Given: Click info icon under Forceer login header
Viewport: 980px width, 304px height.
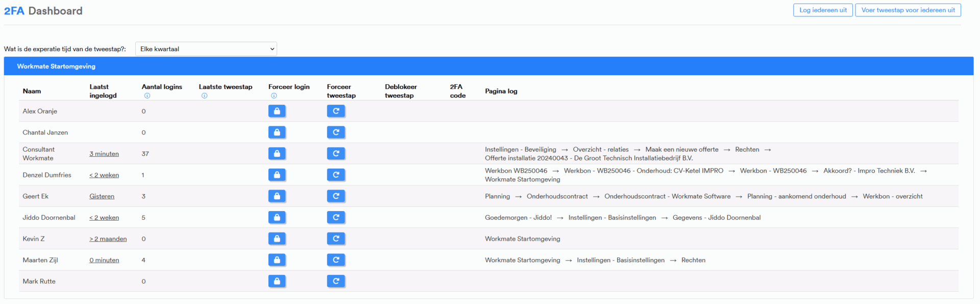Looking at the screenshot, I should [274, 96].
